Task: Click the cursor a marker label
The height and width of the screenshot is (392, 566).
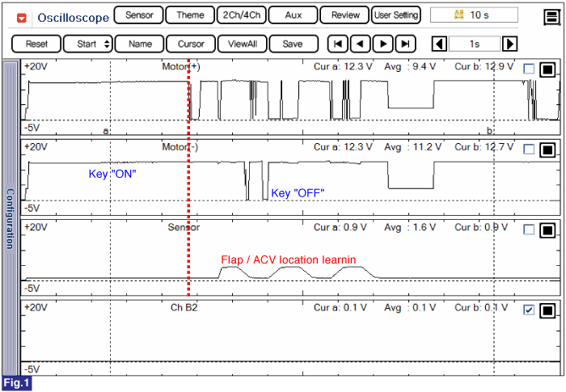Action: [106, 131]
